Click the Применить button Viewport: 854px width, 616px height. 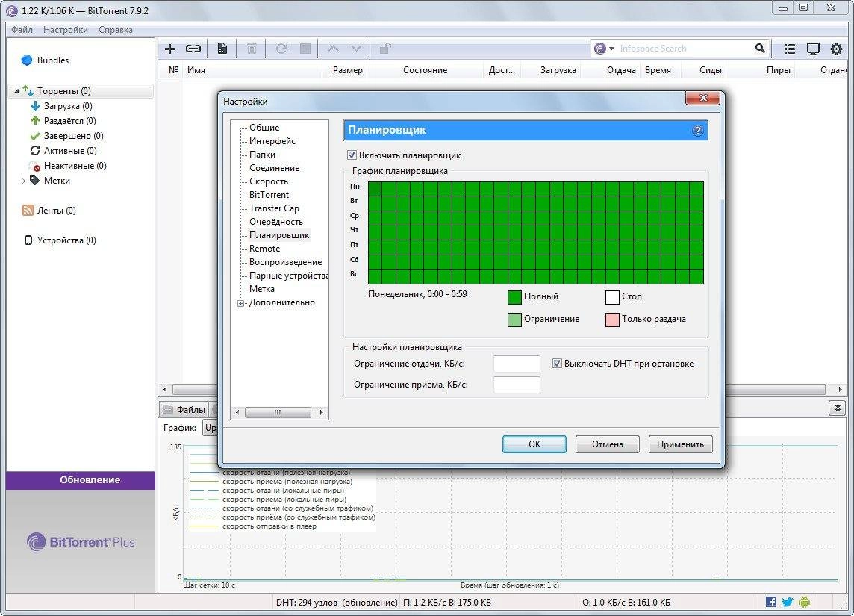pos(680,444)
